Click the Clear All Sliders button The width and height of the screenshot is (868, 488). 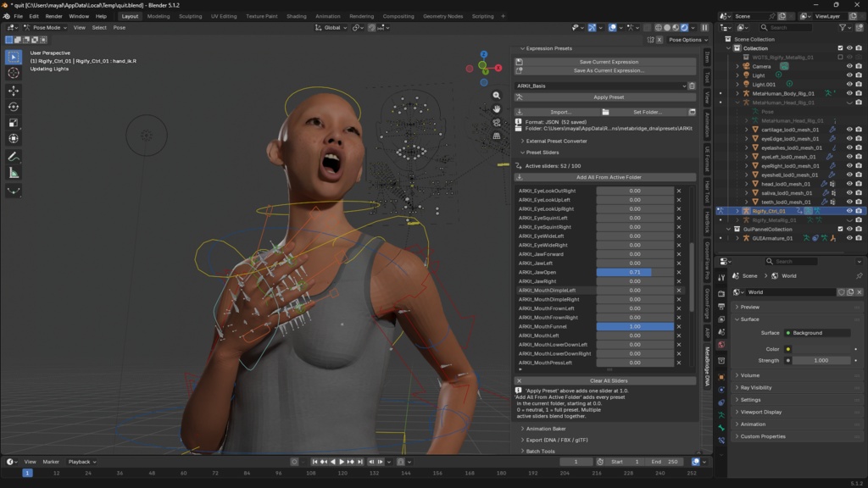[x=605, y=380]
